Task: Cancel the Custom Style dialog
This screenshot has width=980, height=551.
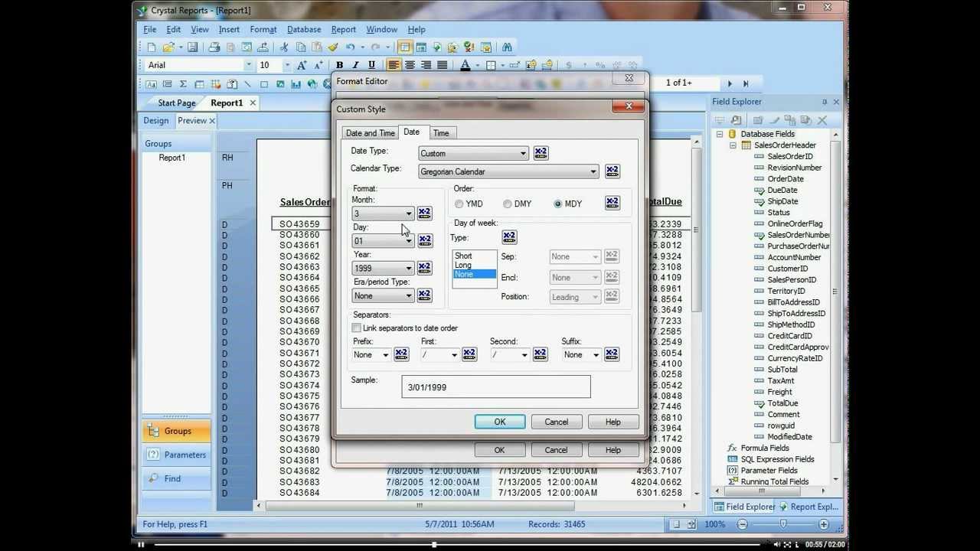Action: tap(557, 422)
